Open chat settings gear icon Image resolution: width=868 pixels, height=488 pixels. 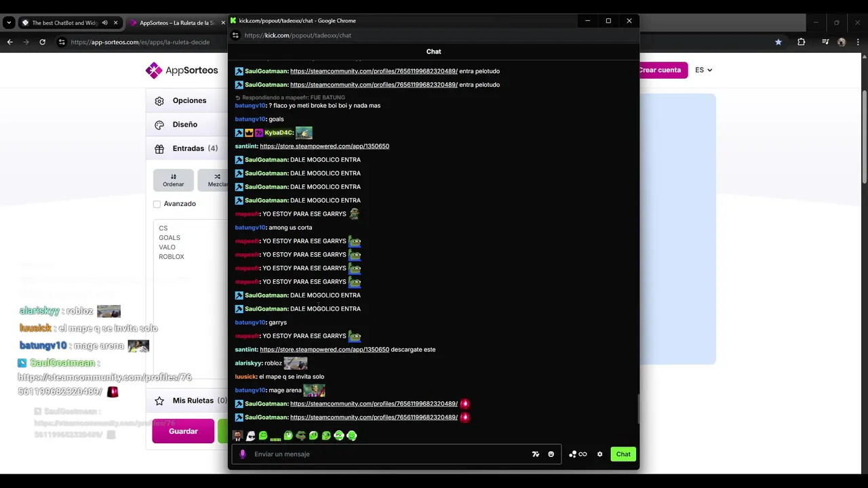(599, 454)
